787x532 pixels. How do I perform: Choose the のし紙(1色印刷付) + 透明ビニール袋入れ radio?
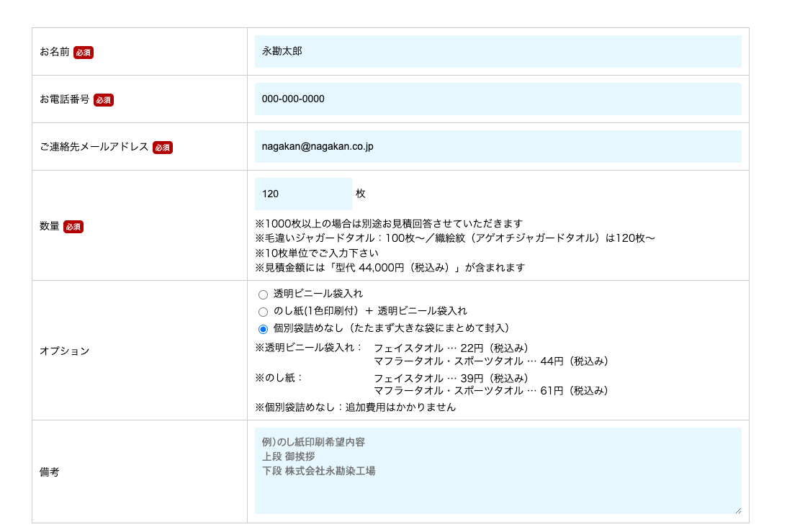tap(263, 312)
